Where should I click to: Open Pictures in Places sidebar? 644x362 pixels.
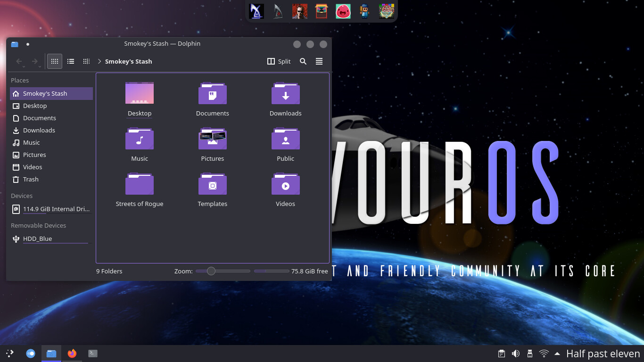(x=51, y=155)
